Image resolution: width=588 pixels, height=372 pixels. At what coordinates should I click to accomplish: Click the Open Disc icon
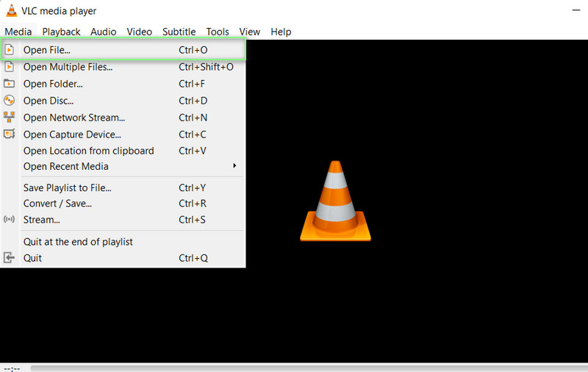click(10, 101)
